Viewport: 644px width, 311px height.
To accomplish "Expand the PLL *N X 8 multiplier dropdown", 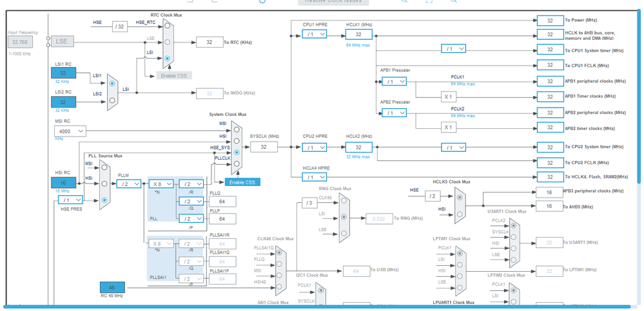I will (x=161, y=184).
